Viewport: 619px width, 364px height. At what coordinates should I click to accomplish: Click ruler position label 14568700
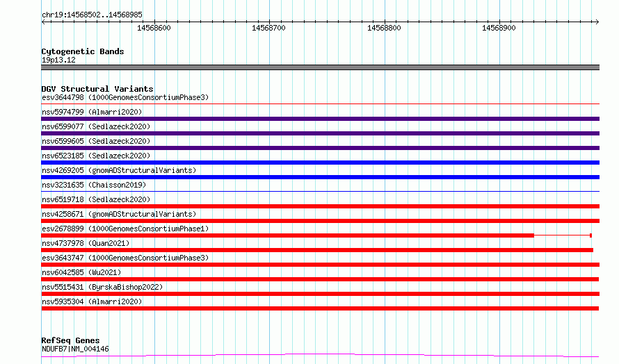(x=268, y=28)
